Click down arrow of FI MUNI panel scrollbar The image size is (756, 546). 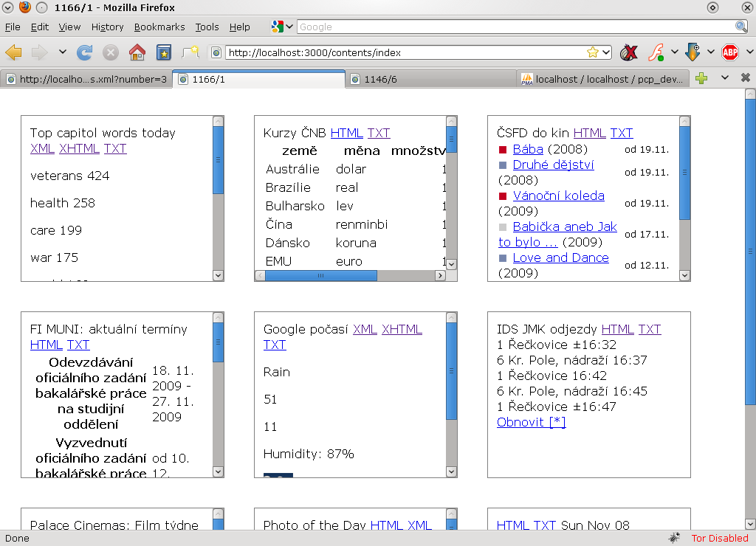click(x=218, y=471)
